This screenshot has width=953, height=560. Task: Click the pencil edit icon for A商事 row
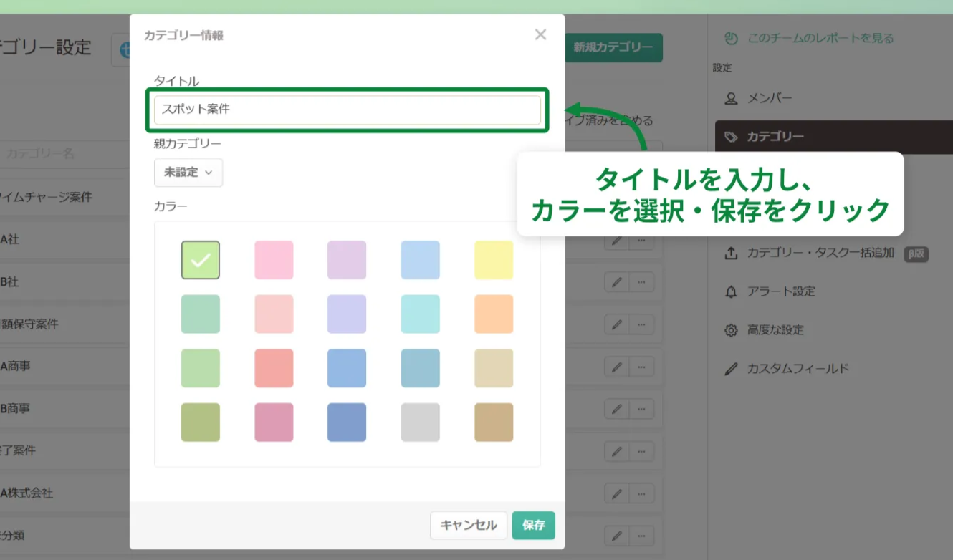tap(616, 367)
